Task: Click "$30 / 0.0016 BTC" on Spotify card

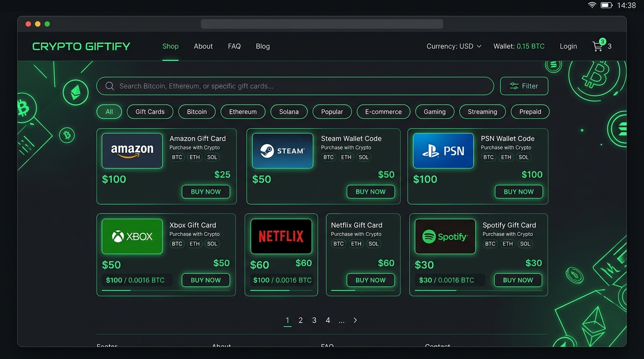Action: point(446,280)
